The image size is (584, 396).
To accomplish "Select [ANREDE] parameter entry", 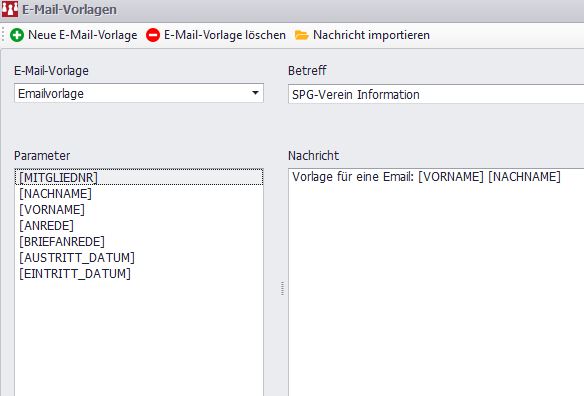I will tap(46, 225).
